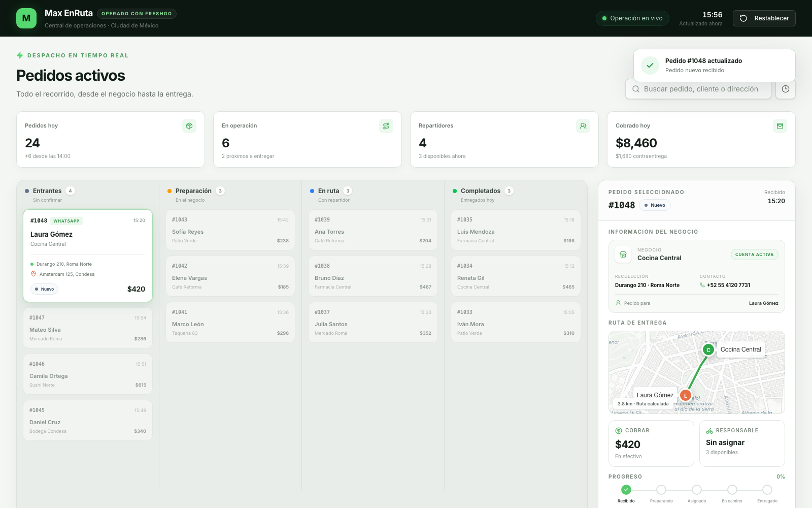Click the package icon in Pedidos hoy card
Viewport: 812px width, 508px height.
189,126
